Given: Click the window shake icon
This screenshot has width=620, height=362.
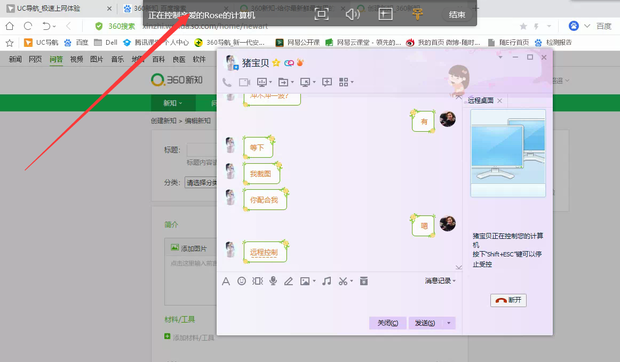Looking at the screenshot, I should (257, 281).
